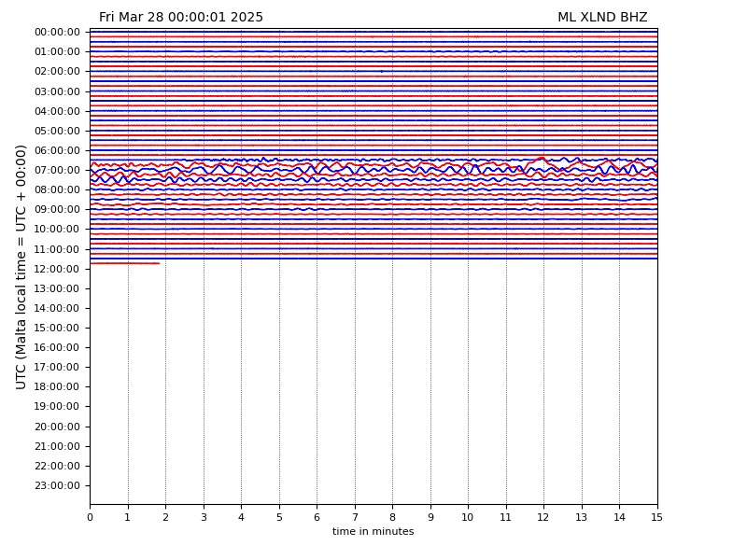
Task: Select the 00:00:00 time tick label
Action: click(x=57, y=33)
